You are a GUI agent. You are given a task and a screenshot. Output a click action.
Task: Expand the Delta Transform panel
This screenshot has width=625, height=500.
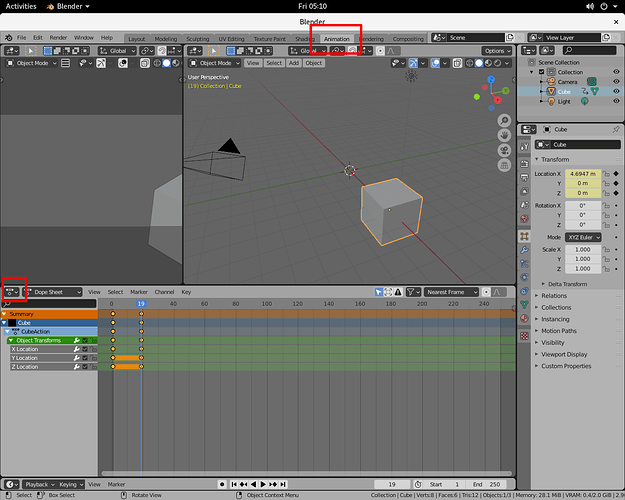point(567,284)
